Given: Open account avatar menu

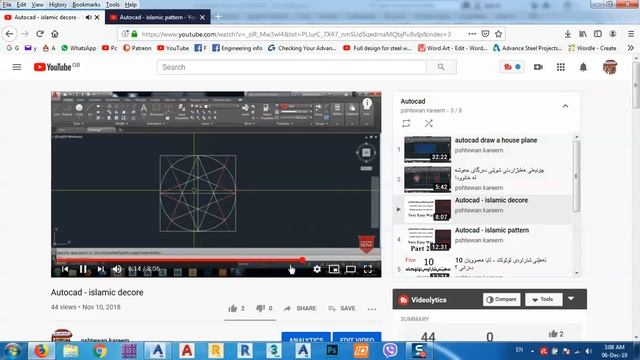Looking at the screenshot, I should [610, 67].
